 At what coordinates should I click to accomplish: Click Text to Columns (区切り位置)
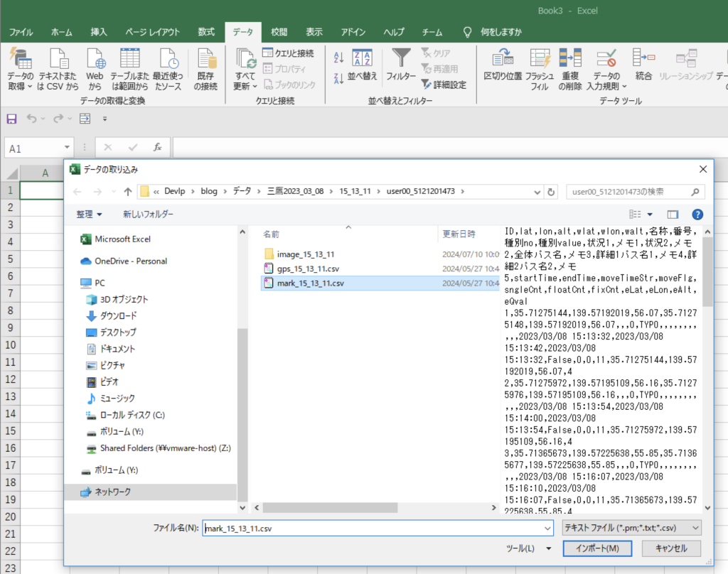pos(503,65)
